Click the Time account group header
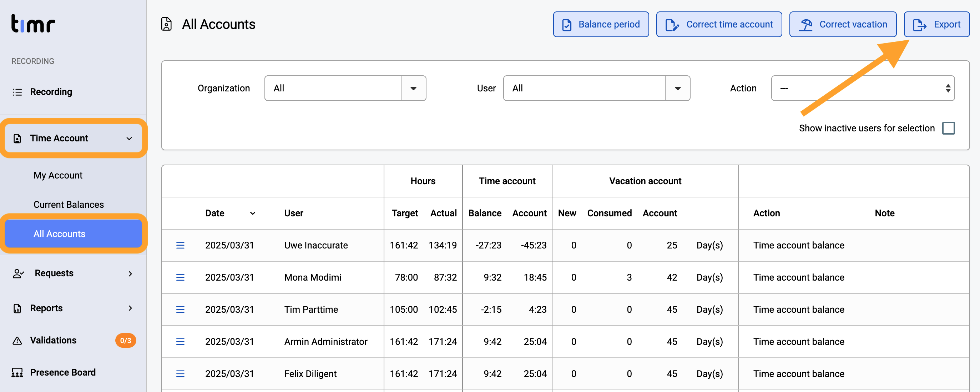Image resolution: width=980 pixels, height=392 pixels. click(507, 181)
